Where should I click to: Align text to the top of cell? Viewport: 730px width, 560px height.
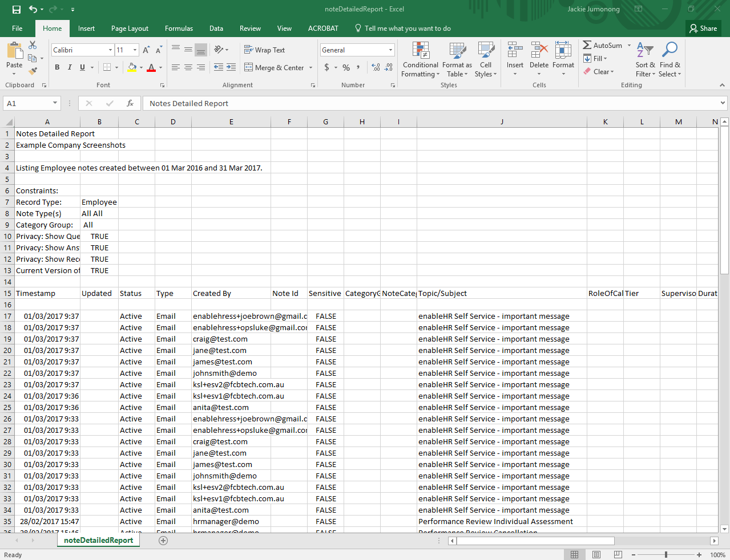click(176, 50)
